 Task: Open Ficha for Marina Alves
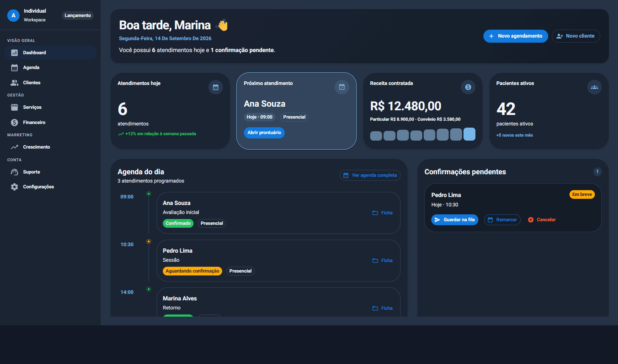click(382, 308)
